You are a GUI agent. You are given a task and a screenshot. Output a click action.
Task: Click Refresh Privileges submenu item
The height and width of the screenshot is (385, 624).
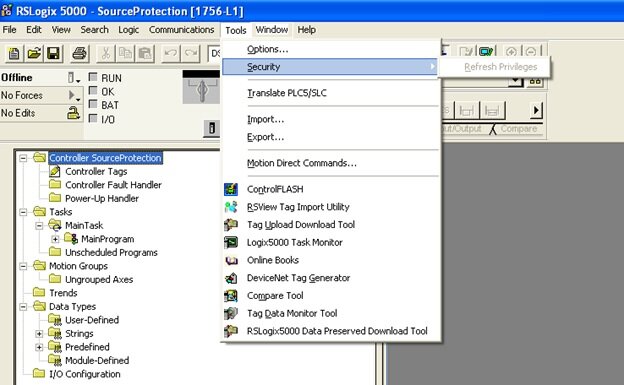[x=495, y=67]
